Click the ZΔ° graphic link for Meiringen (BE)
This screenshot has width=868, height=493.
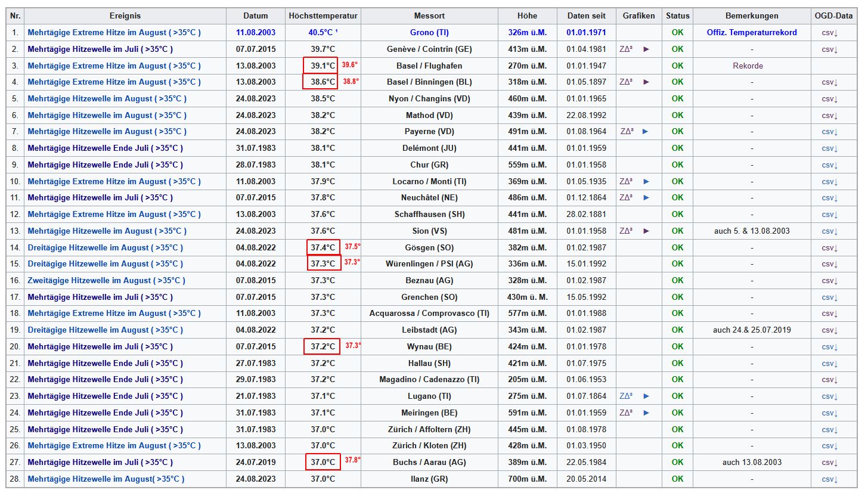(626, 413)
